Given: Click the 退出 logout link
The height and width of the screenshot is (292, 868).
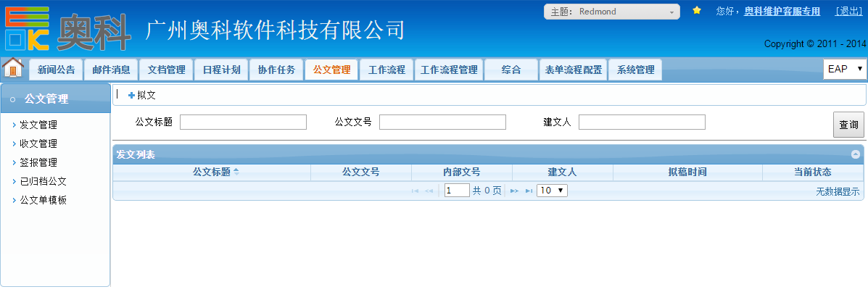Looking at the screenshot, I should (x=848, y=11).
